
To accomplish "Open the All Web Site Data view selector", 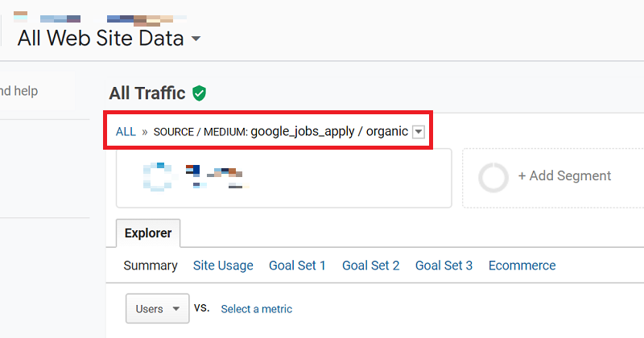I will tap(109, 38).
